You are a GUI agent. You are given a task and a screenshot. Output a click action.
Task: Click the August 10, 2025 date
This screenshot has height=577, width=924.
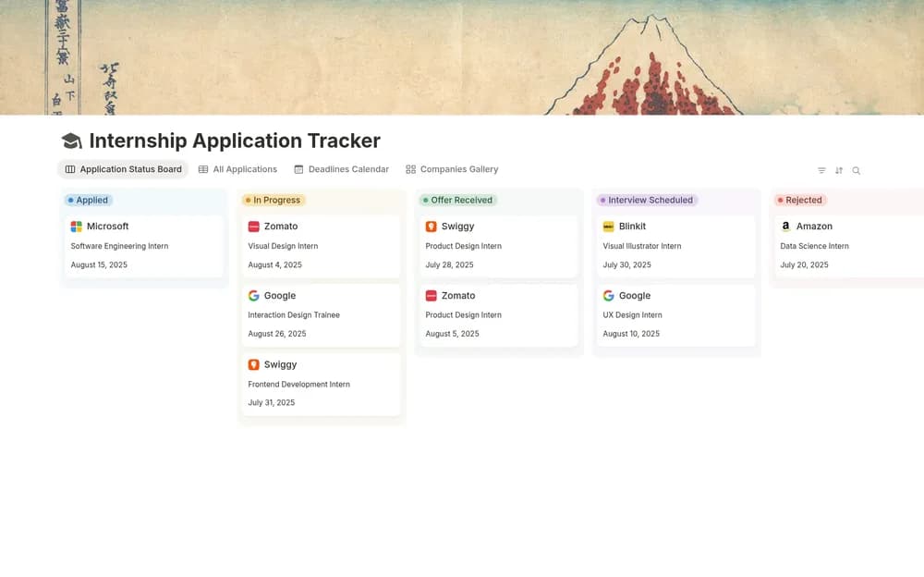point(631,334)
